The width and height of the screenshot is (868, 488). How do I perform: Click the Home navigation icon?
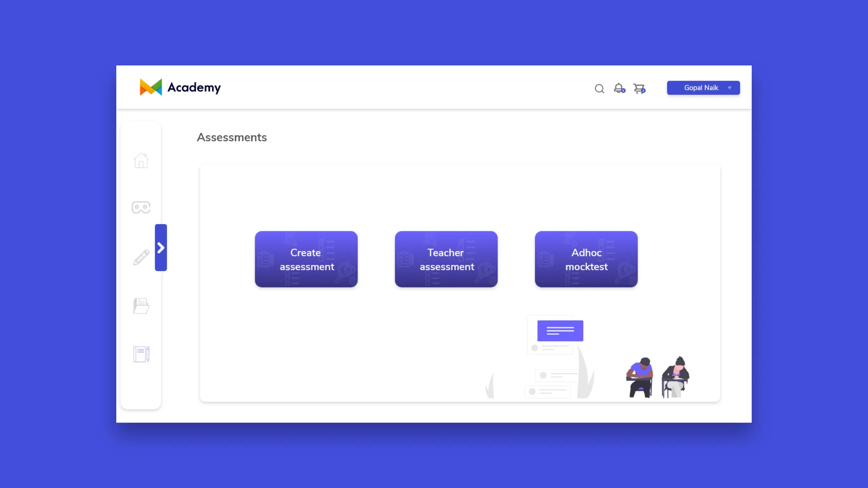pyautogui.click(x=141, y=160)
